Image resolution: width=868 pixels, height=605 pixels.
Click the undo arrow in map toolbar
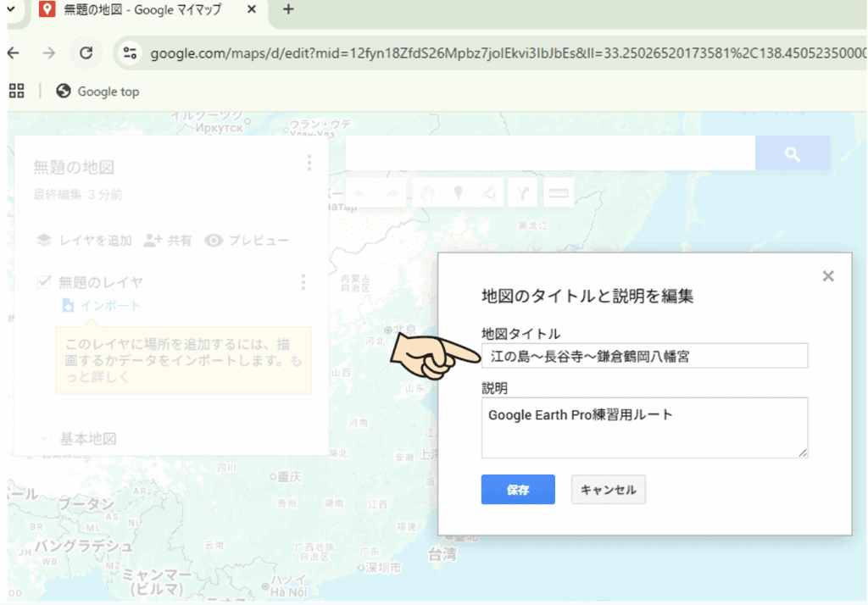click(x=360, y=193)
